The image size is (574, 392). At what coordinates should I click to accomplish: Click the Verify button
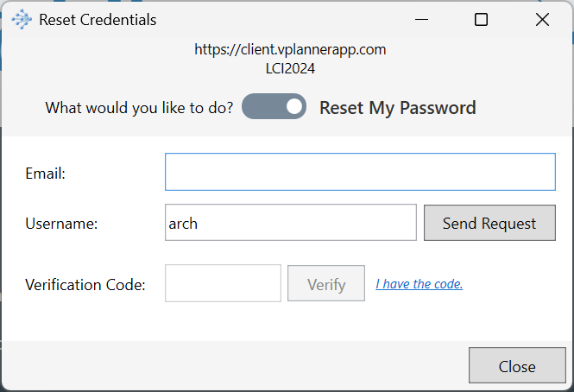[326, 283]
